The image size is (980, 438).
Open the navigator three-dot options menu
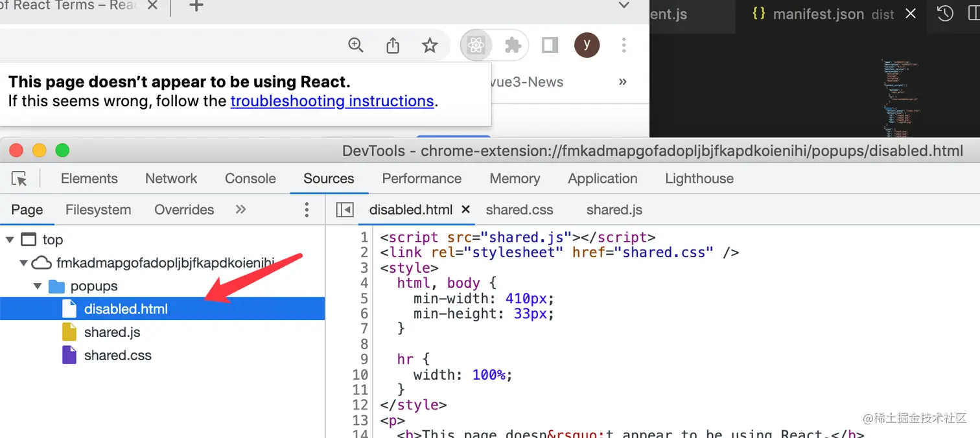coord(307,209)
